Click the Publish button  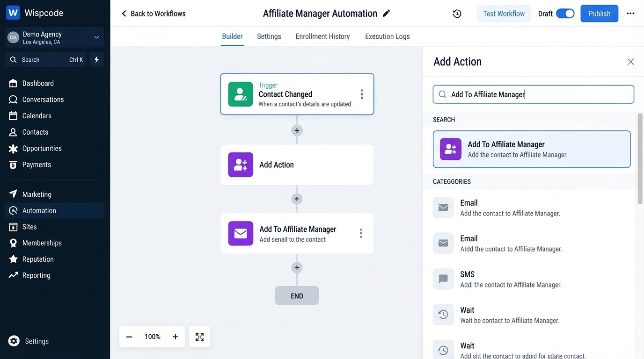click(x=600, y=14)
